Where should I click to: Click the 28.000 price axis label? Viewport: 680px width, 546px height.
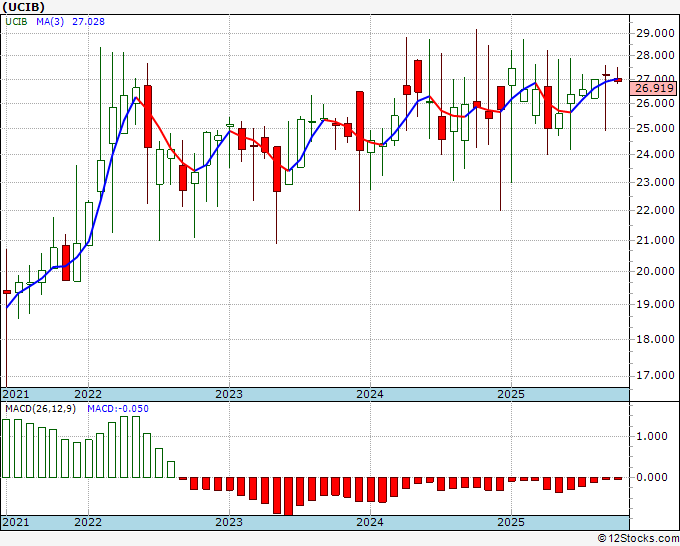click(655, 55)
